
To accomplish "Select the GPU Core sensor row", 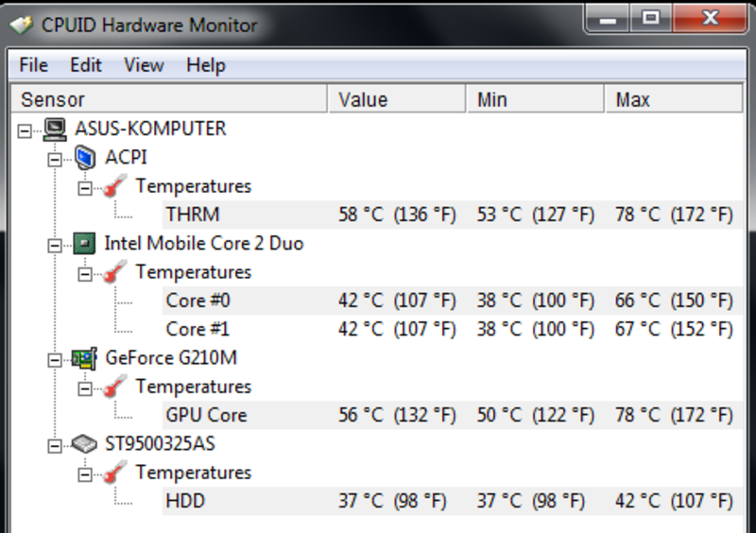I will [453, 415].
